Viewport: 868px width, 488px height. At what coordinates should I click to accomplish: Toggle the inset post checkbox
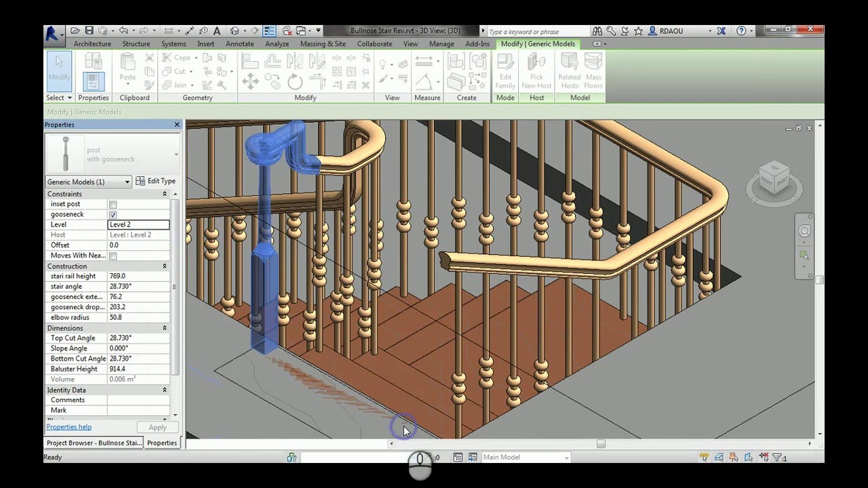coord(113,204)
